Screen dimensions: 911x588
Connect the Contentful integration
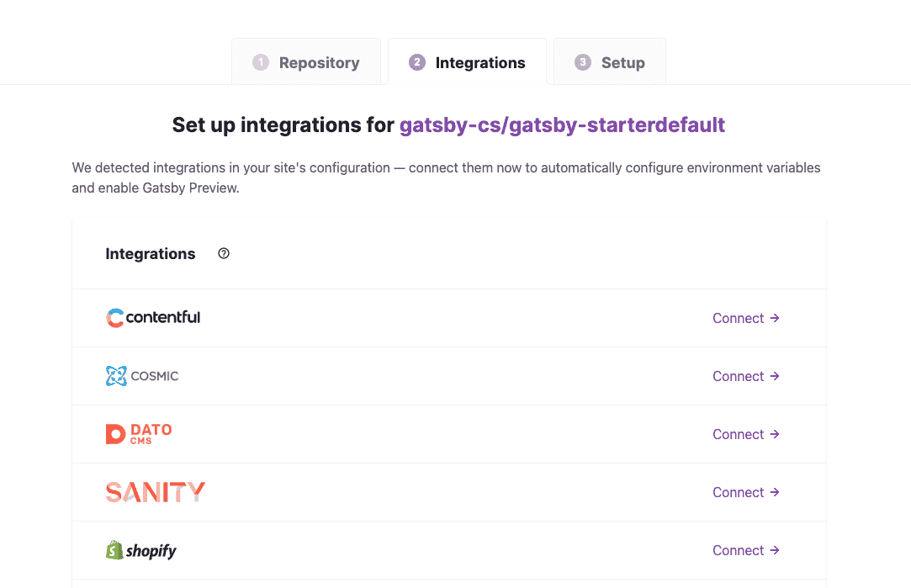[745, 318]
